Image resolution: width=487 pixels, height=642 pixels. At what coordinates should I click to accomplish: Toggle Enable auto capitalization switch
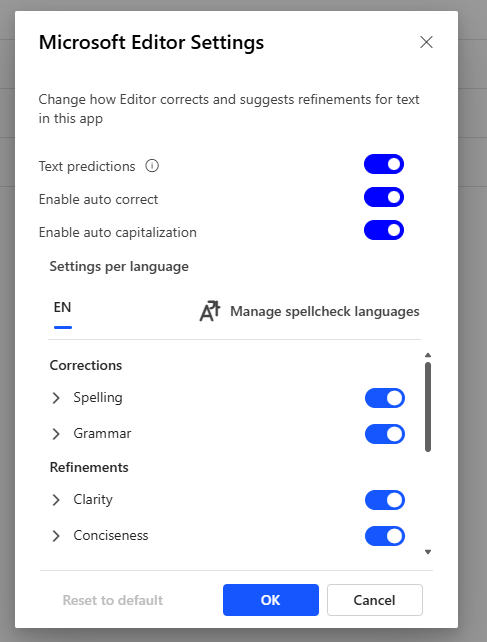tap(384, 230)
